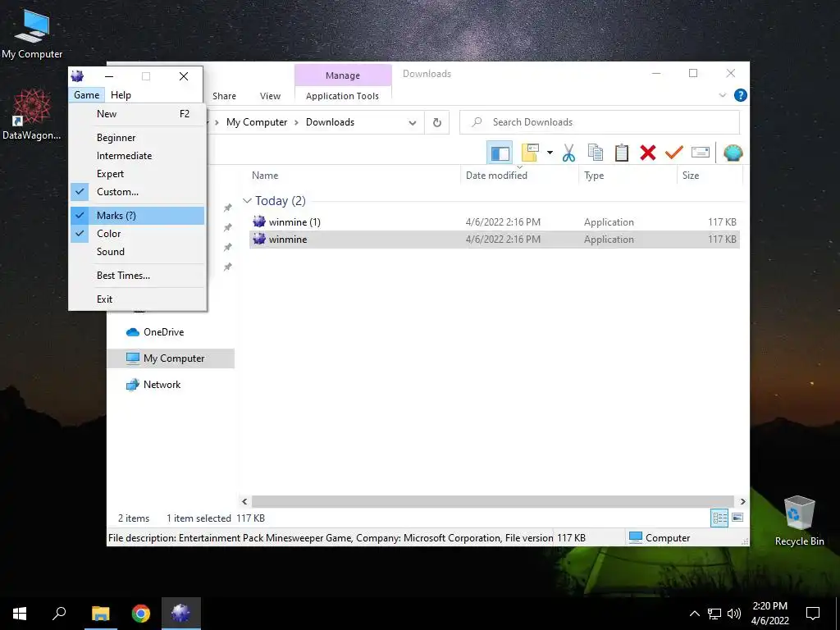This screenshot has width=840, height=630.
Task: Open Explorer help question mark icon
Action: (741, 95)
